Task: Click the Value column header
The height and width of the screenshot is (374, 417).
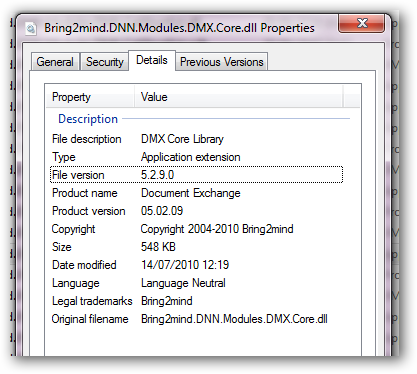Action: [239, 97]
